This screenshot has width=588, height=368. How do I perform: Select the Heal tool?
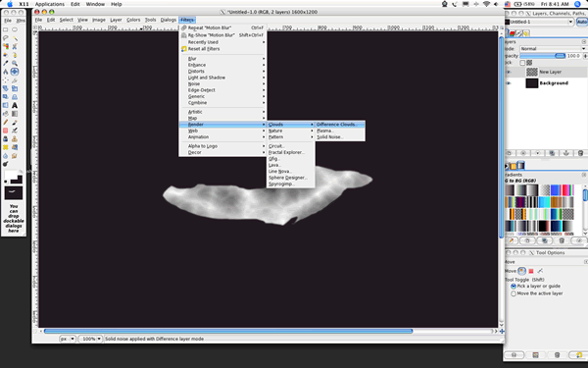[x=6, y=147]
